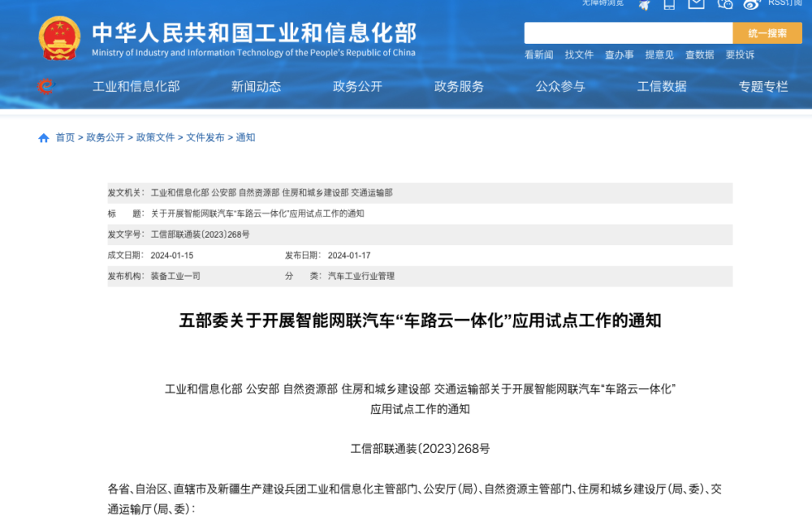The image size is (812, 530).
Task: Open the 政务服务 navigation menu
Action: (459, 87)
